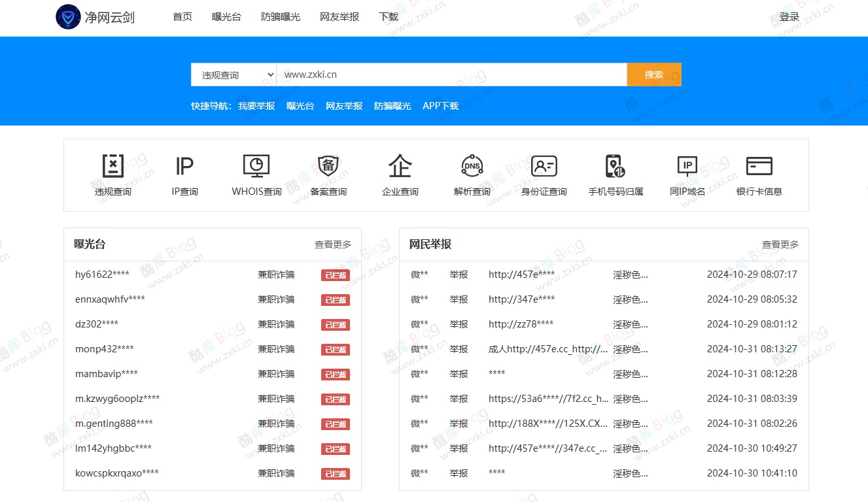Open the 备案查询 lookup

pyautogui.click(x=327, y=175)
